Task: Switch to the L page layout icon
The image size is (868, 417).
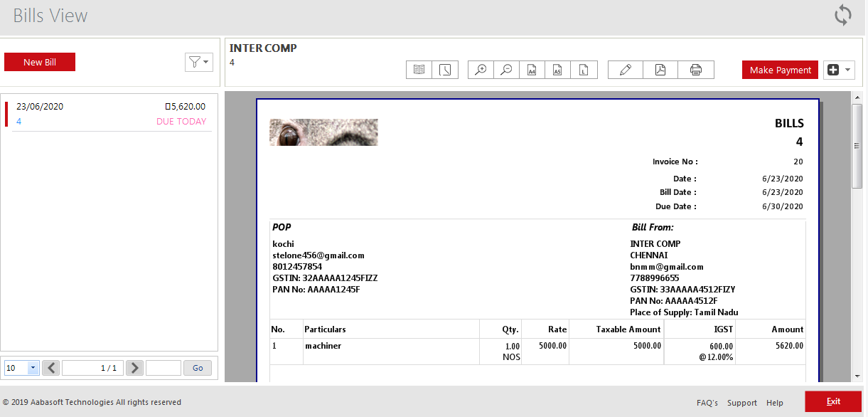Action: pos(584,70)
